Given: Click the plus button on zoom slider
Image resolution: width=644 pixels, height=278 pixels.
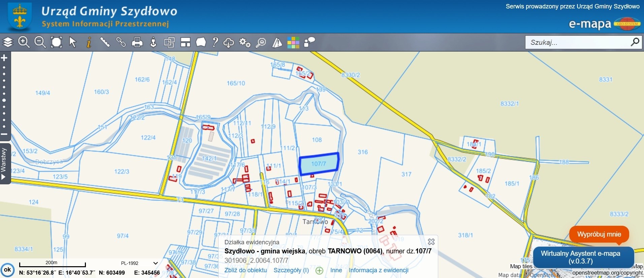Looking at the screenshot, I should pyautogui.click(x=4, y=58).
